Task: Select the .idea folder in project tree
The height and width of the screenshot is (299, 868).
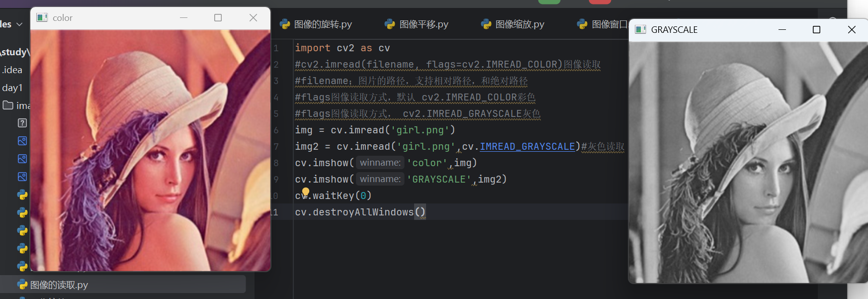Action: [12, 70]
